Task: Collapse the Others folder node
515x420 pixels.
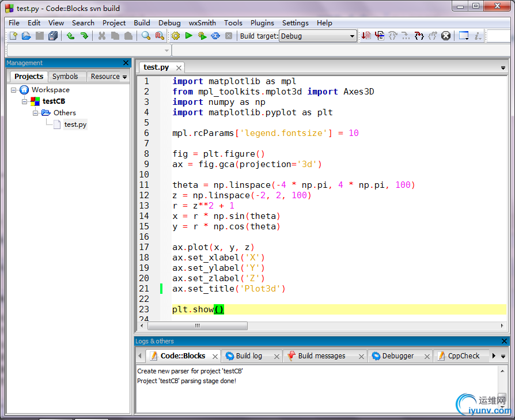Action: 36,113
